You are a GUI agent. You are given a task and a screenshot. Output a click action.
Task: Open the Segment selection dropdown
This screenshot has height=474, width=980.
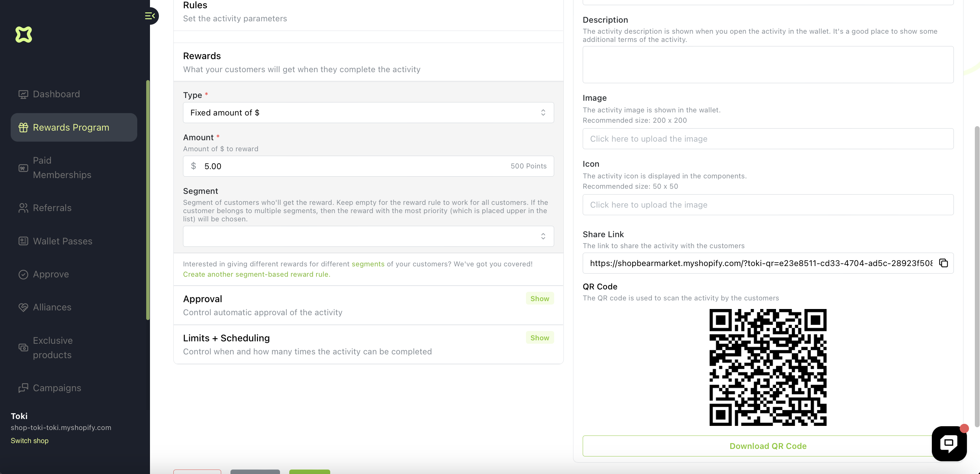click(368, 236)
